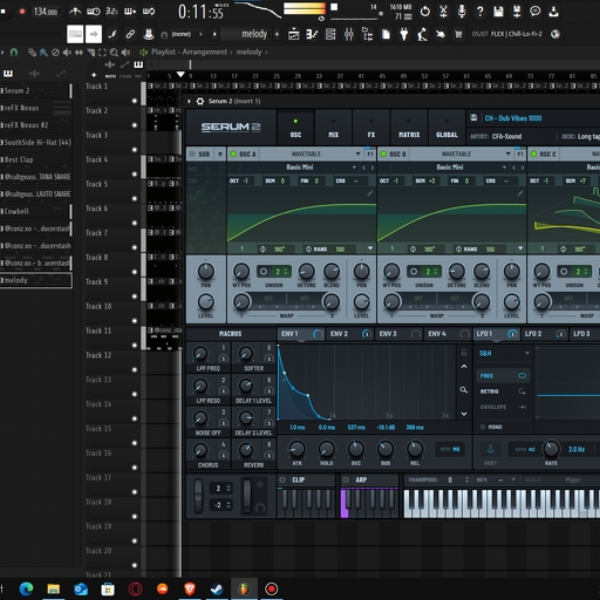The image size is (600, 600).
Task: Open the mixer view icon
Action: pyautogui.click(x=349, y=34)
